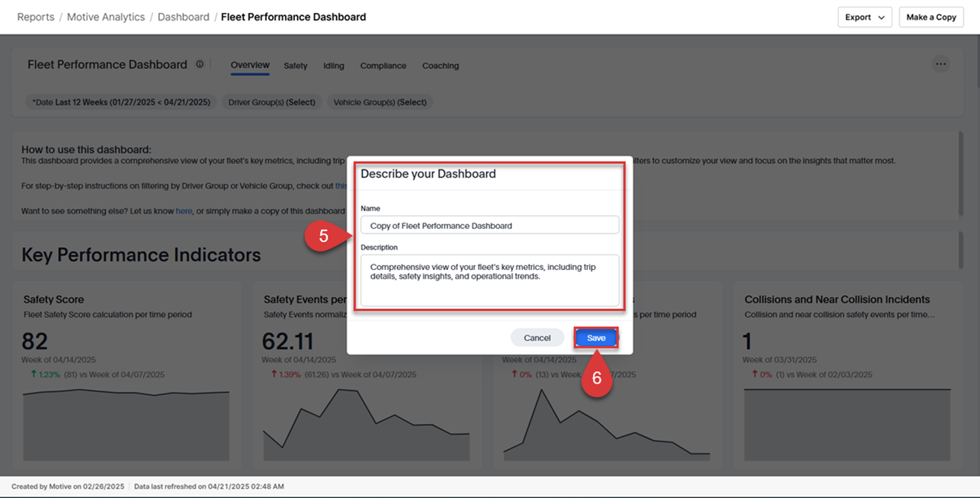Click 'How to use this dashboard:' heading
This screenshot has height=498, width=980.
pos(86,149)
